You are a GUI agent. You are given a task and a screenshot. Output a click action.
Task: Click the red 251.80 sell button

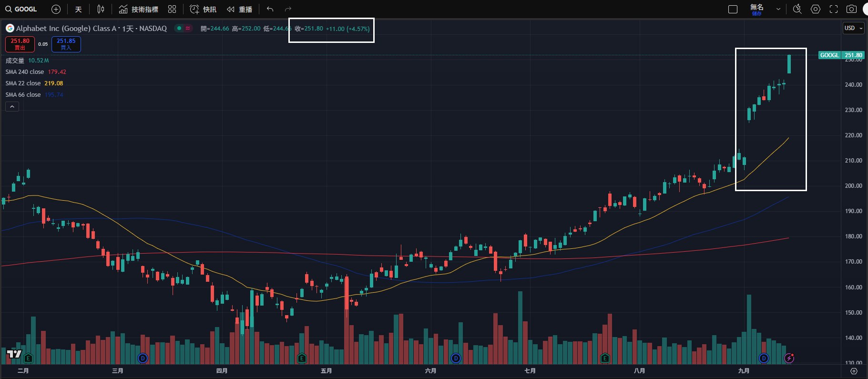point(20,44)
